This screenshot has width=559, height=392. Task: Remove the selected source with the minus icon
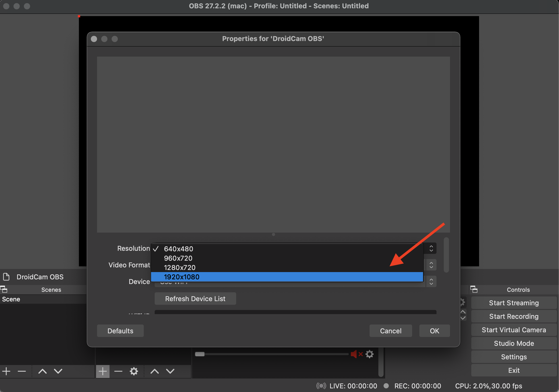(118, 371)
